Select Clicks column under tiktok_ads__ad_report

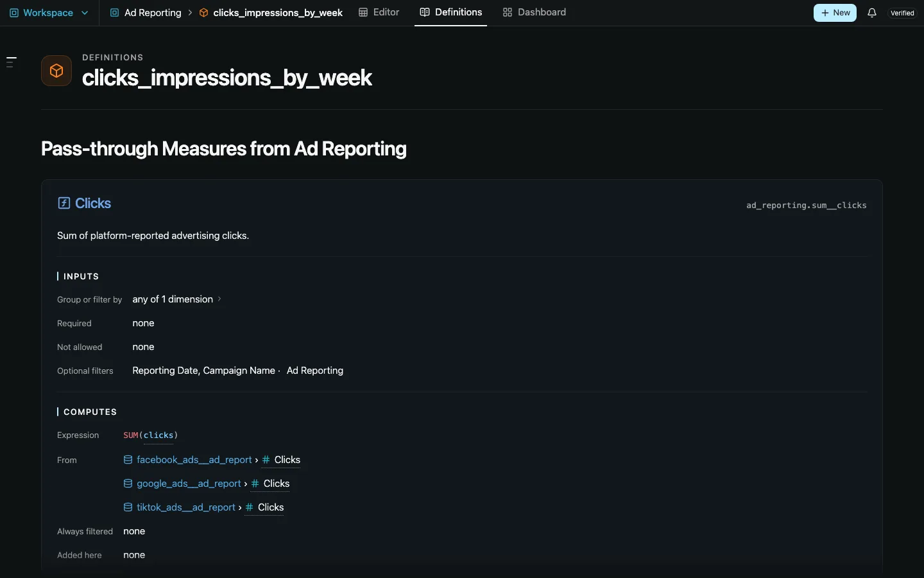click(271, 507)
